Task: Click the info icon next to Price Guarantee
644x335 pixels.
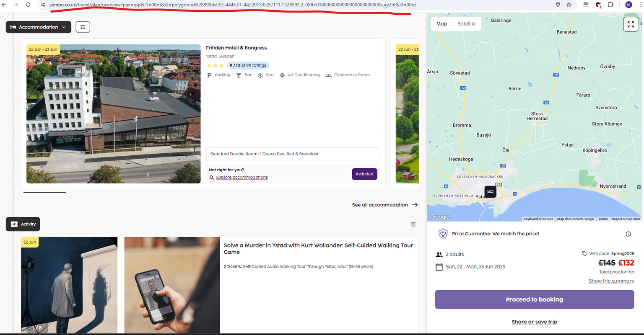Action: coord(628,234)
